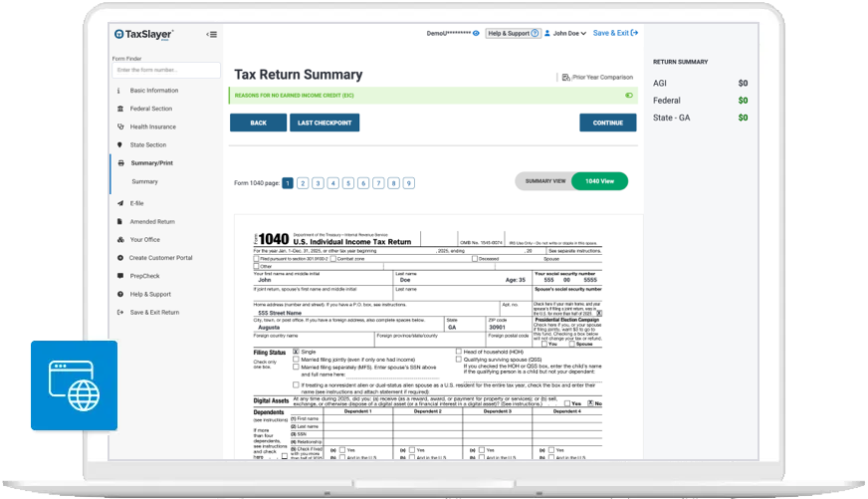Expand the Summary/Print sidebar section

coord(150,162)
